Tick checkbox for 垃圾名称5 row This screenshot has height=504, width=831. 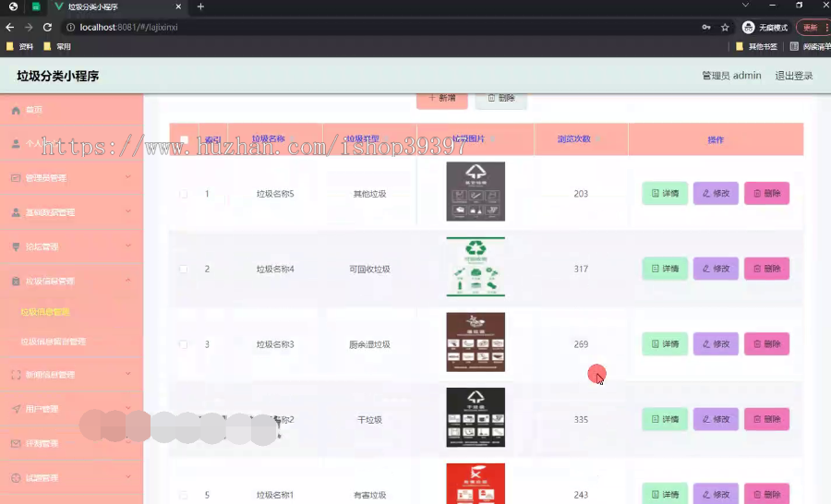[x=184, y=194]
